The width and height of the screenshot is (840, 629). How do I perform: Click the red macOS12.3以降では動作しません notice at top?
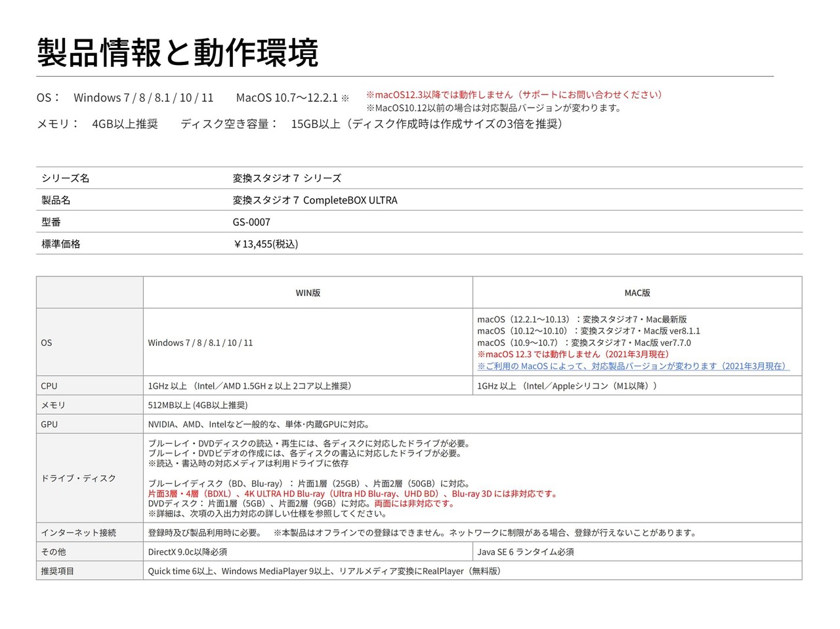514,95
